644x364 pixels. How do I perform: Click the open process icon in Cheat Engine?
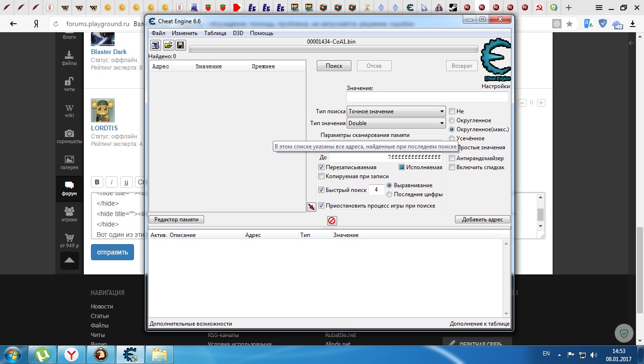pyautogui.click(x=155, y=45)
